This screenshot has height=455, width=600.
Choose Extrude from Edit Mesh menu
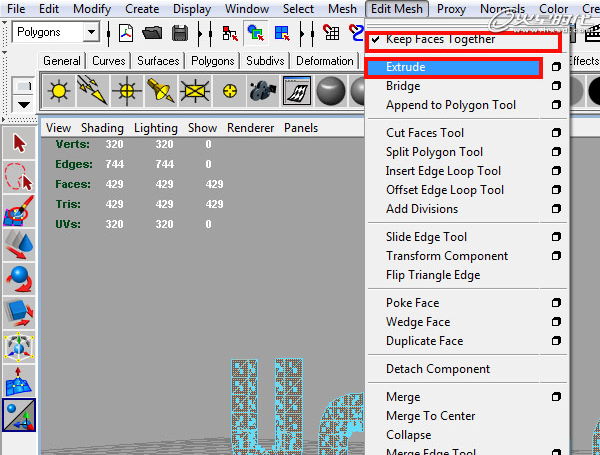point(453,68)
